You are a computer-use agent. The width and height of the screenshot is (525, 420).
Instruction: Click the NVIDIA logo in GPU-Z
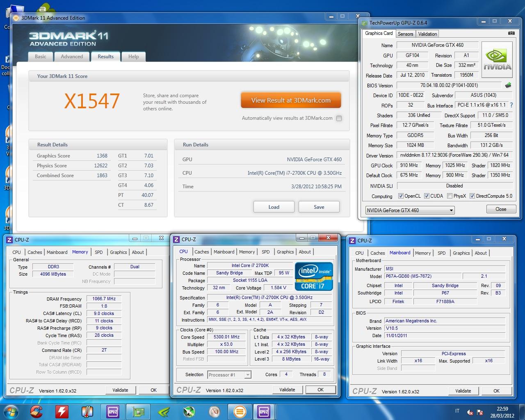(x=498, y=59)
